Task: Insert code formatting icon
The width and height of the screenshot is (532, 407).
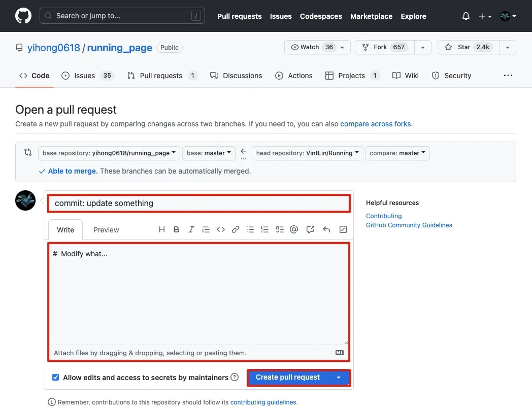Action: click(220, 229)
